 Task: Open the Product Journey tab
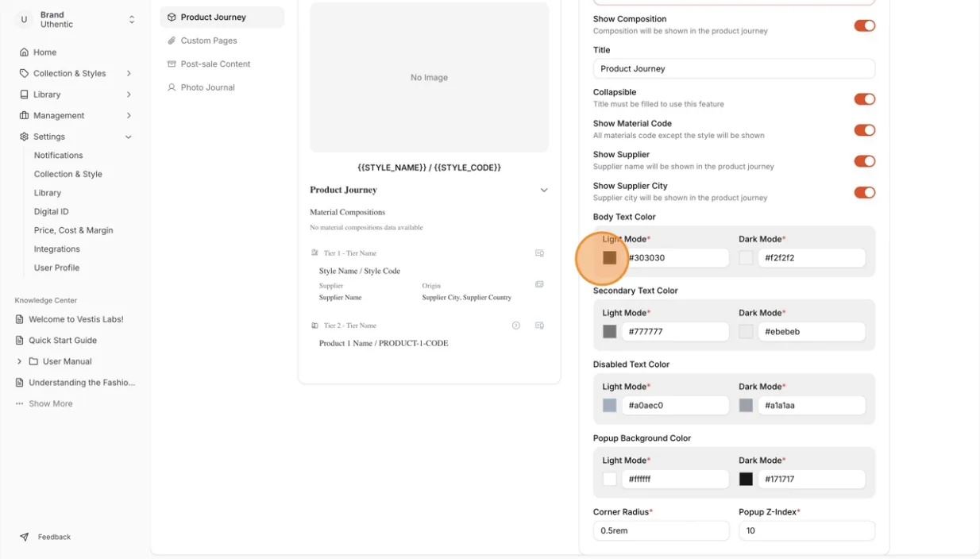222,17
